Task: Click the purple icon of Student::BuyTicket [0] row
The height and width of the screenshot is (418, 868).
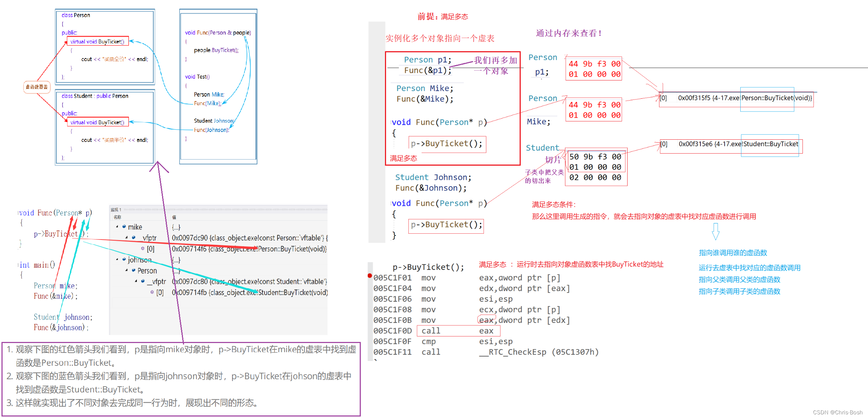Action: coord(152,292)
